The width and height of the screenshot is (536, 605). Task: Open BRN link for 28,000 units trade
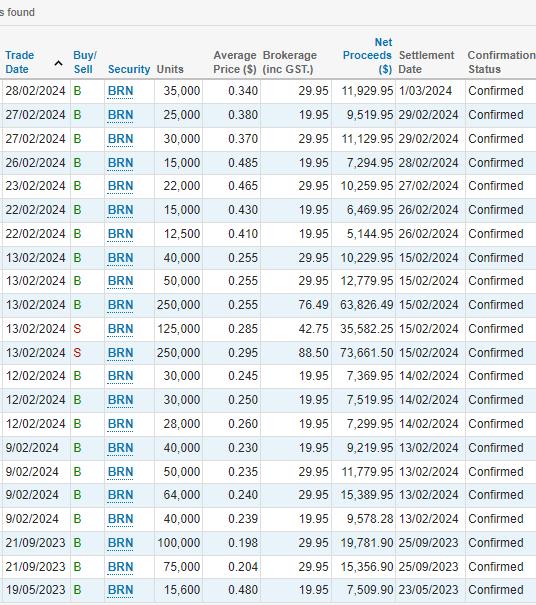(x=120, y=424)
